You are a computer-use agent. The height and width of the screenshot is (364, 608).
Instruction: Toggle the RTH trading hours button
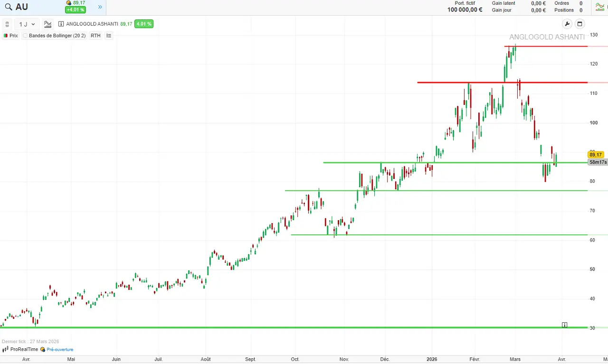pyautogui.click(x=95, y=36)
